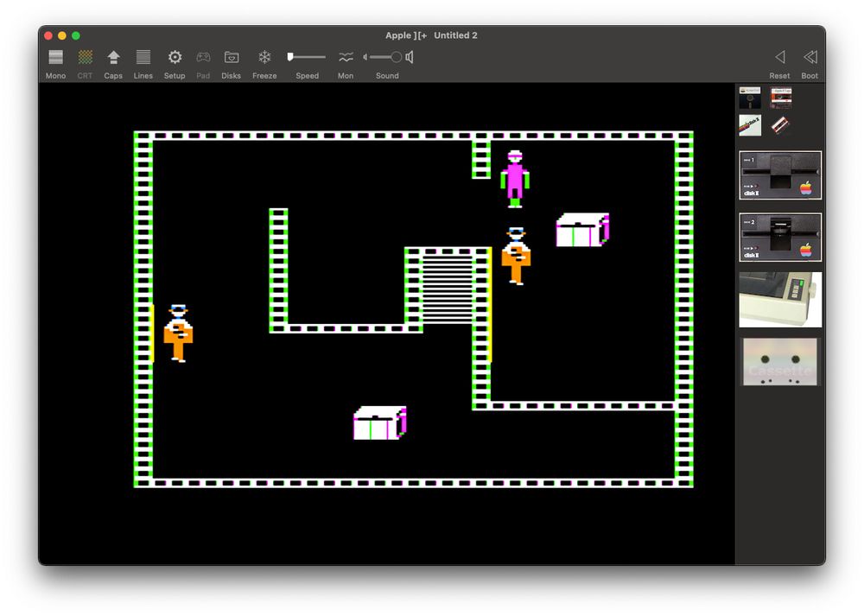Click the 'Apple ][+ Untitled 2' window title
Screen dimensions: 864x616
click(431, 35)
